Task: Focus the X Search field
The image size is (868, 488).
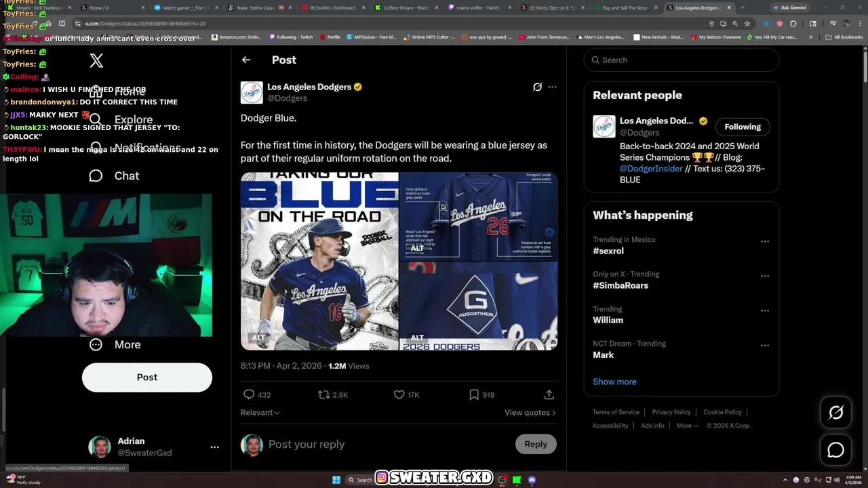Action: tap(682, 60)
